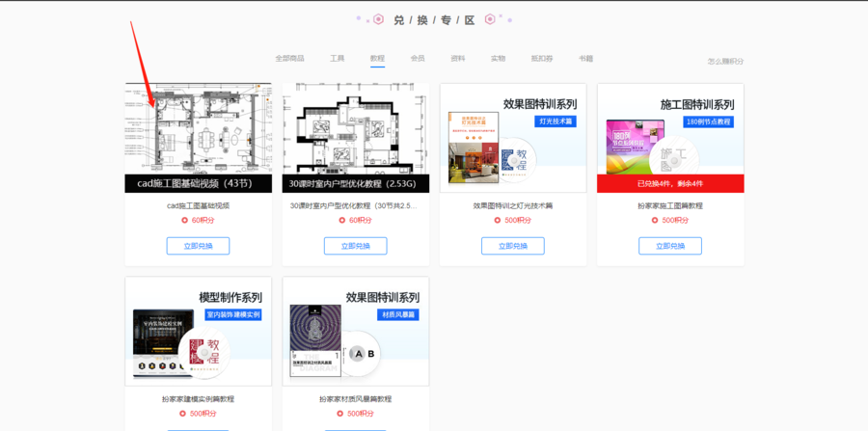The image size is (868, 431).
Task: Open the 效果图特训系列 灯光技术篇 cover image
Action: [x=513, y=138]
